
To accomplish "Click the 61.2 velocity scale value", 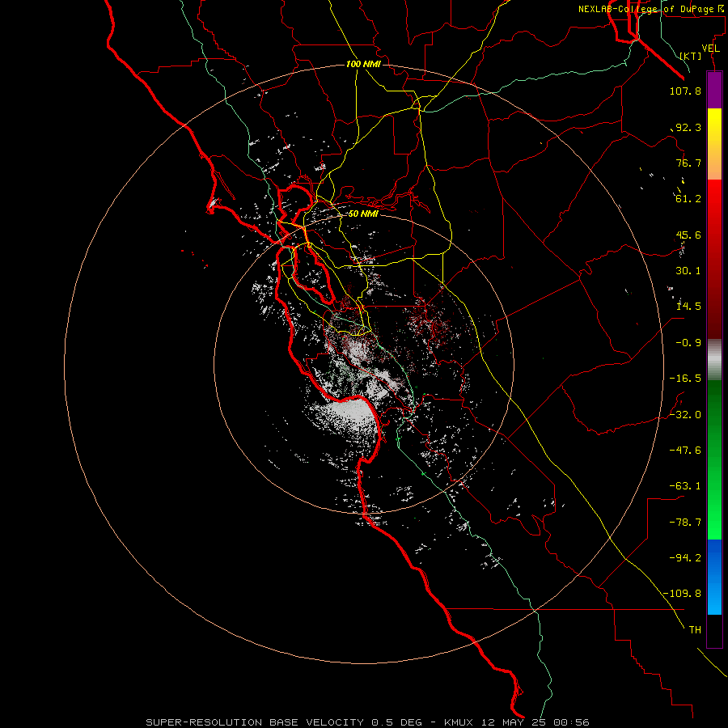I will (x=688, y=199).
